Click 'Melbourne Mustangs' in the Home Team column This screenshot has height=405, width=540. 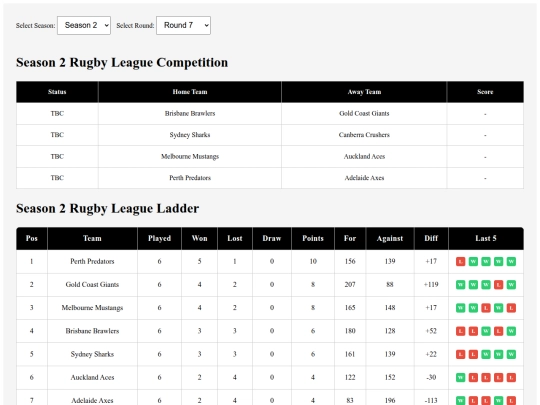coord(190,156)
